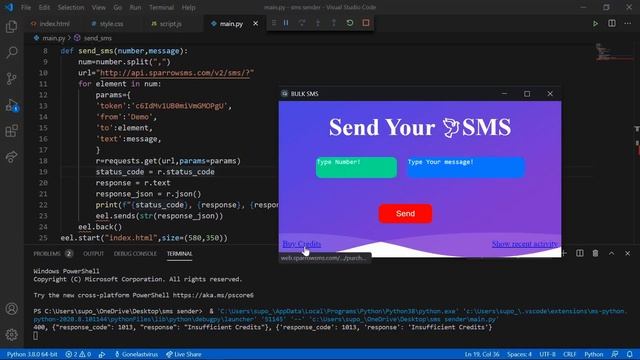The width and height of the screenshot is (640, 360).
Task: Open editor More Actions ellipsis
Action: [x=628, y=24]
